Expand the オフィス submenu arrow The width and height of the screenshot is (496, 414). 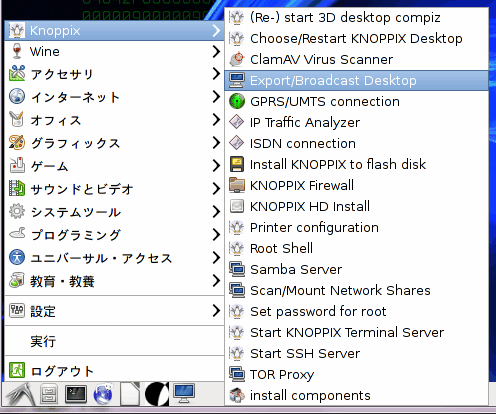click(x=216, y=120)
